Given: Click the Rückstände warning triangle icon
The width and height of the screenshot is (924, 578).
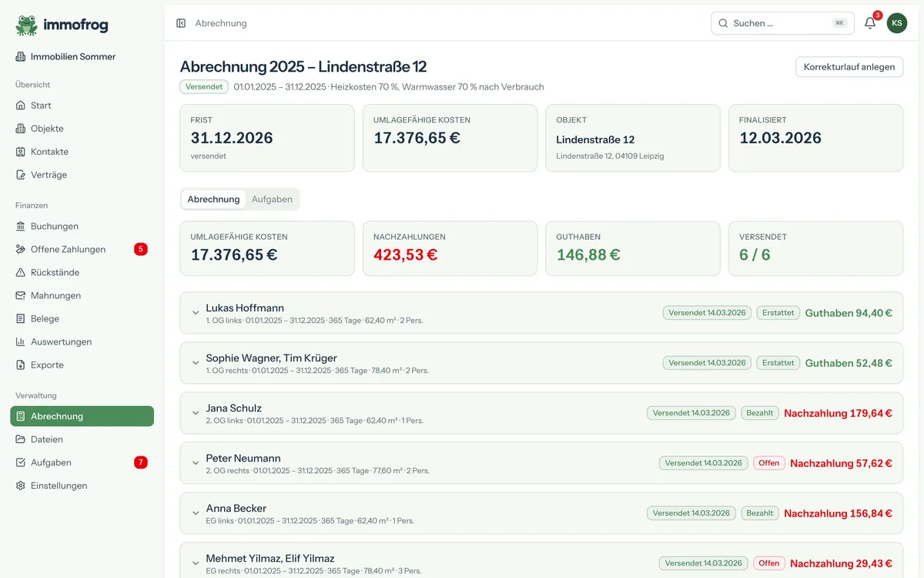Looking at the screenshot, I should point(21,273).
